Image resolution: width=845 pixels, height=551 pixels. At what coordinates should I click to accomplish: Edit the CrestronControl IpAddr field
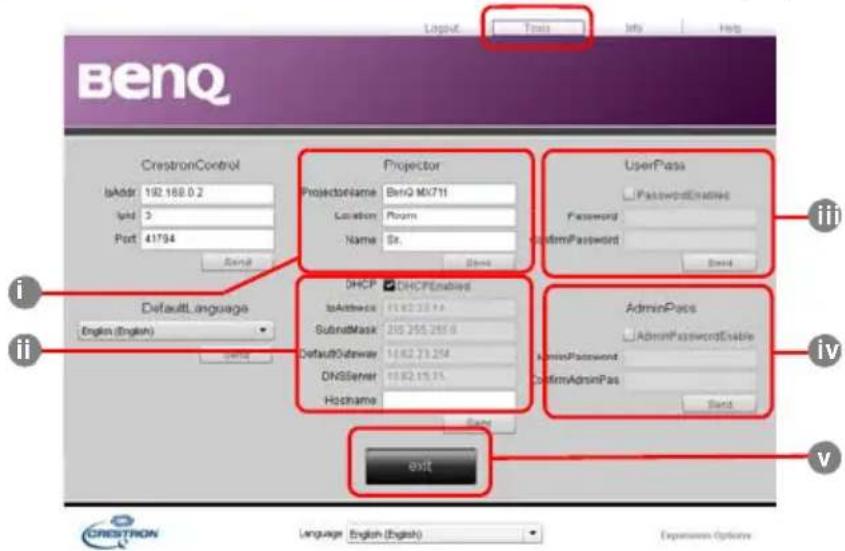click(207, 193)
